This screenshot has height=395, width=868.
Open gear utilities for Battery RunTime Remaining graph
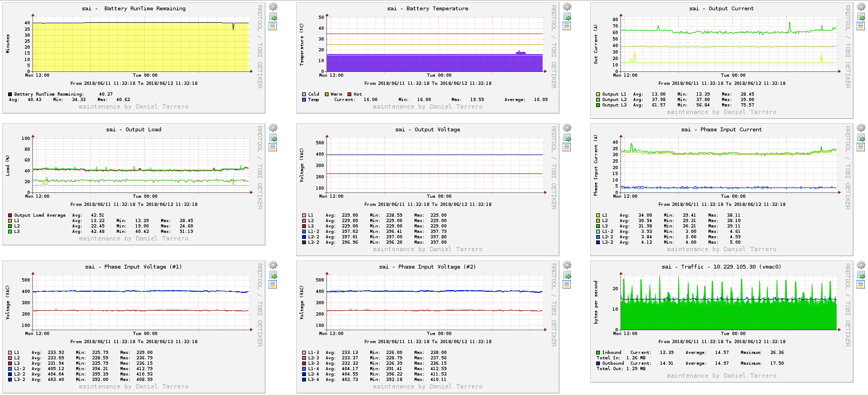(273, 7)
